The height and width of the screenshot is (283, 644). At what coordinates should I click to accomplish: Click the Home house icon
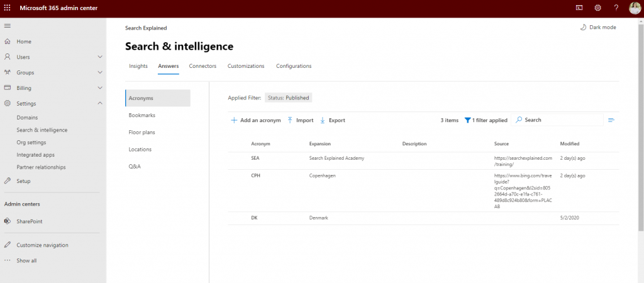tap(8, 42)
